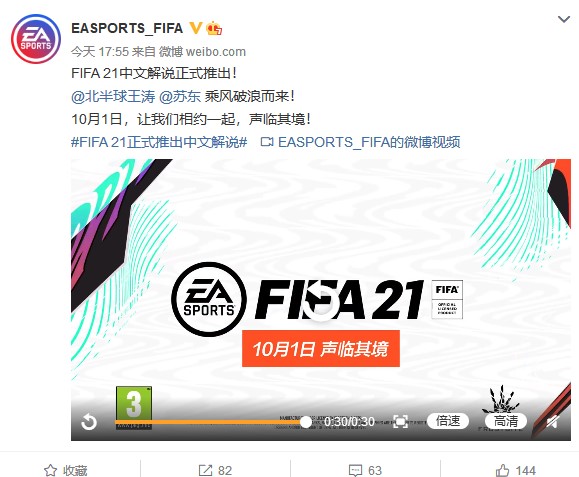Viewport: 579px width, 477px height.
Task: Toggle fullscreen mode on the video
Action: [x=400, y=421]
